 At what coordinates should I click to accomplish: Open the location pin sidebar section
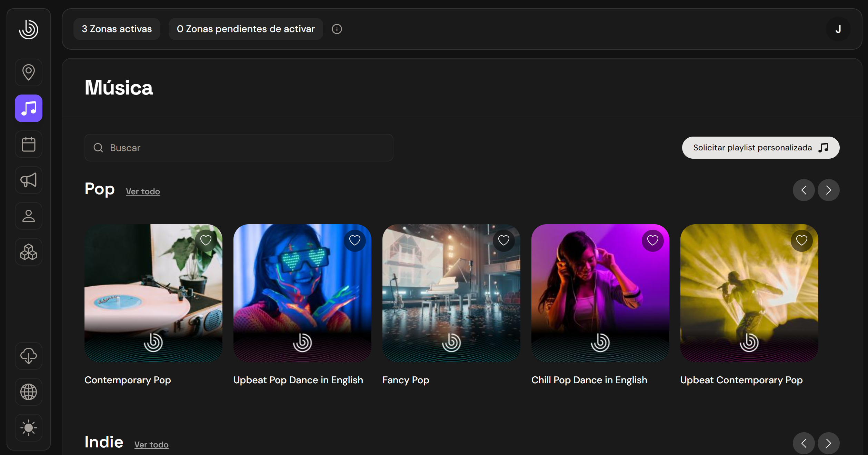point(29,72)
